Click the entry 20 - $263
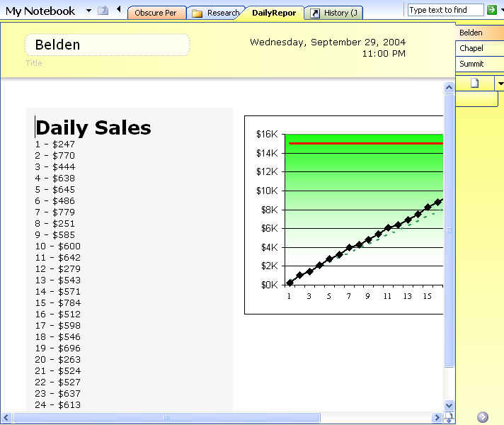Viewport: 504px width, 425px height. pyautogui.click(x=57, y=360)
